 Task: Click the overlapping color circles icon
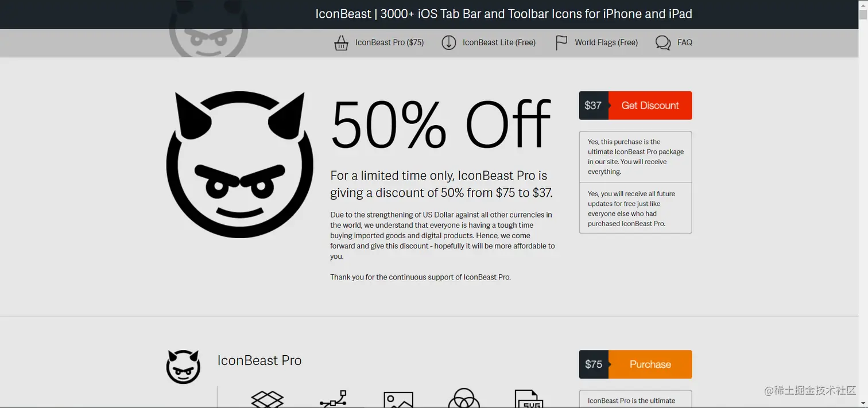[x=463, y=398]
